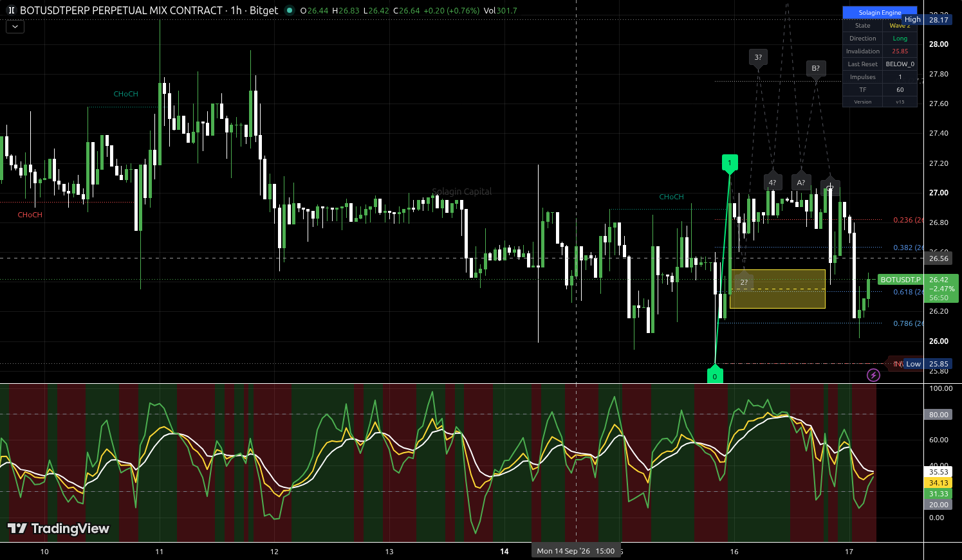Click the 0.618 fib level label
The height and width of the screenshot is (560, 962).
[909, 292]
